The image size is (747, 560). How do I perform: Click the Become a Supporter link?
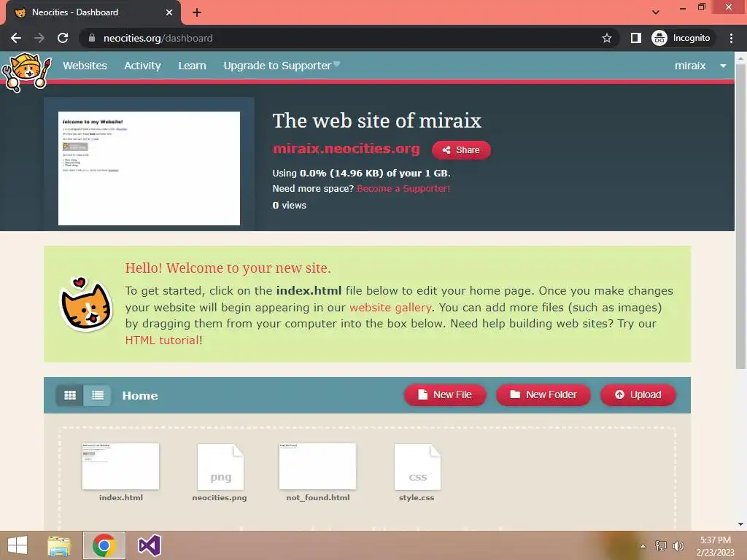[403, 189]
